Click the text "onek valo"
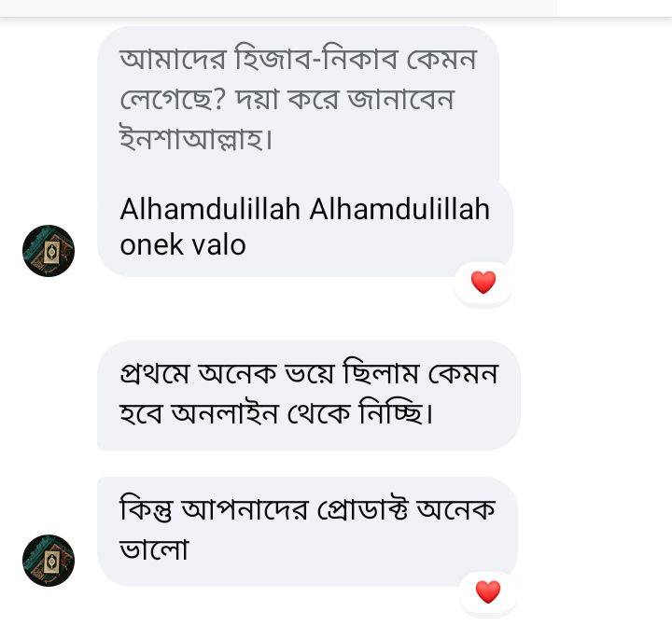The width and height of the screenshot is (672, 625). 183,244
